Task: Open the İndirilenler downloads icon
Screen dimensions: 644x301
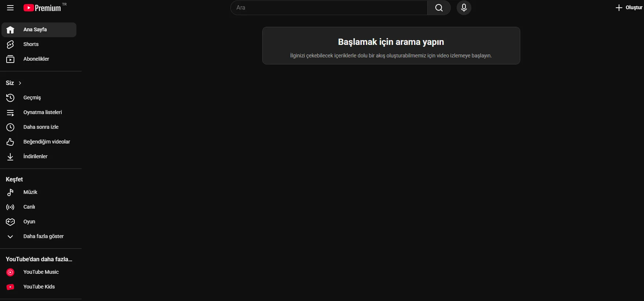Action: (x=10, y=157)
